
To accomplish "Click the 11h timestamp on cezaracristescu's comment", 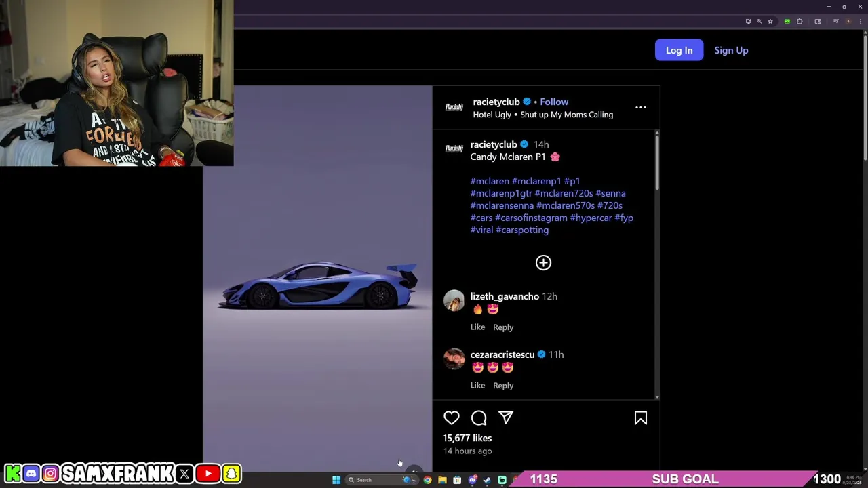I will (x=556, y=354).
